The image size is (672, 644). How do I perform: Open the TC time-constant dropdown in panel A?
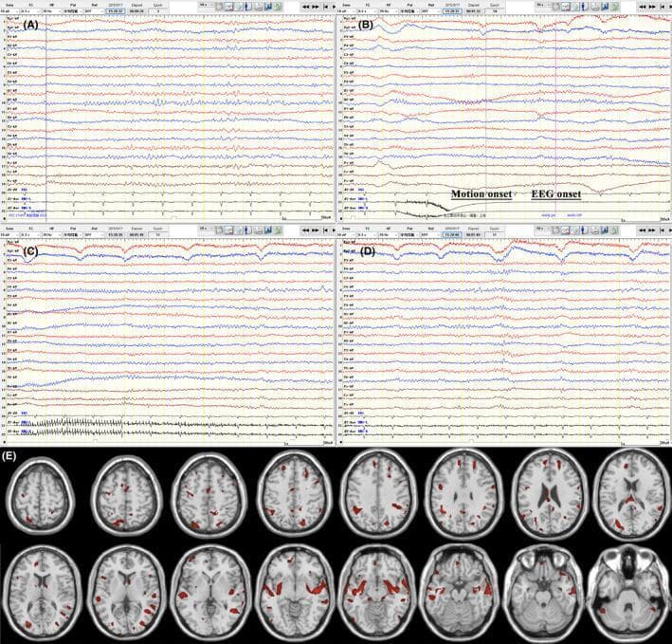[30, 10]
